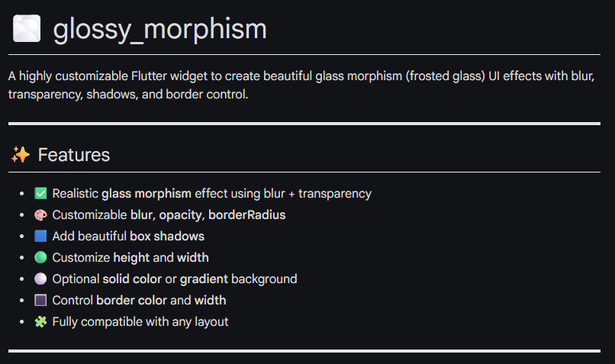615x364 pixels.
Task: Click the glossy white square logo icon
Action: 27,29
